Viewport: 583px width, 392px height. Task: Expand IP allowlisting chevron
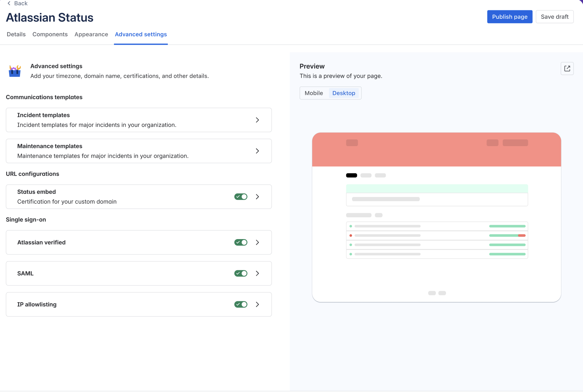pos(257,305)
